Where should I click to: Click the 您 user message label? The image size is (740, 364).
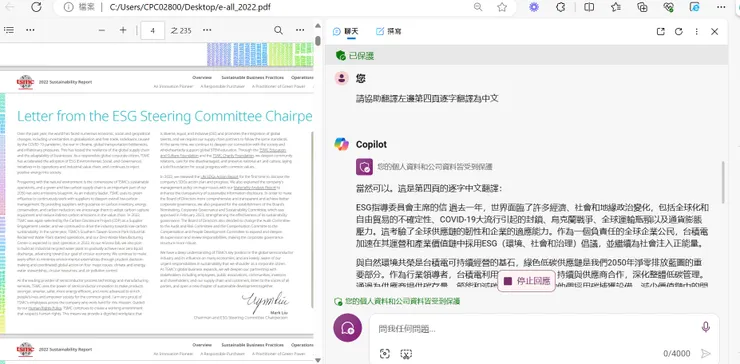pyautogui.click(x=361, y=78)
